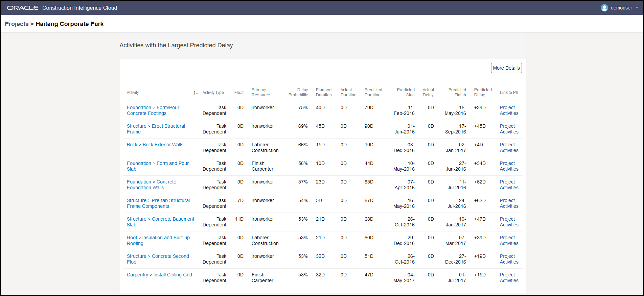This screenshot has height=296, width=644.
Task: Open Structure > Pre-fab Structural Frame Components
Action: tap(158, 203)
